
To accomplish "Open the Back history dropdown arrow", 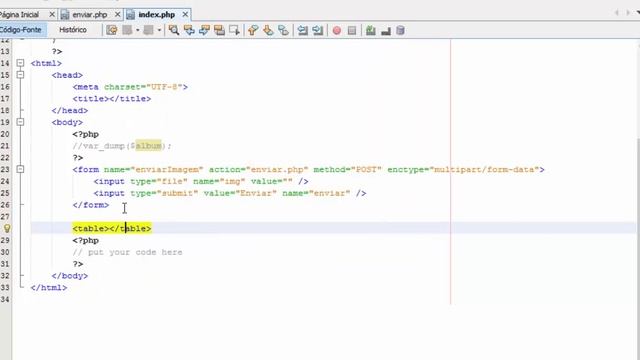I will tap(138, 30).
